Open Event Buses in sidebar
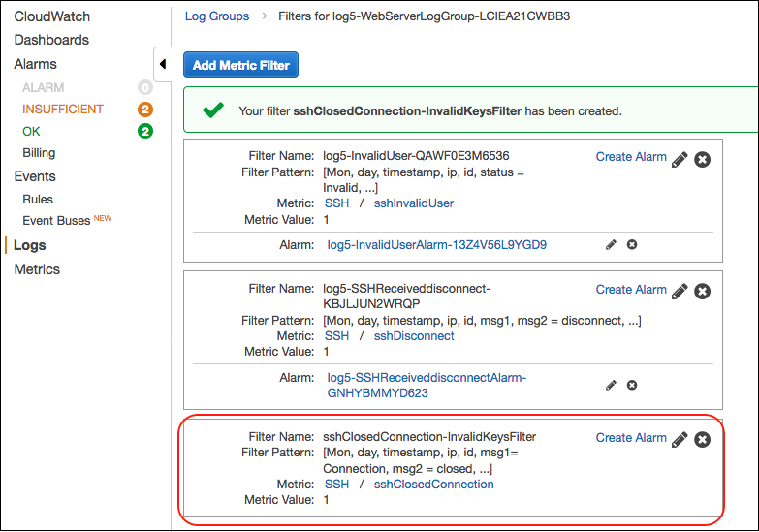The width and height of the screenshot is (759, 532). (x=56, y=221)
